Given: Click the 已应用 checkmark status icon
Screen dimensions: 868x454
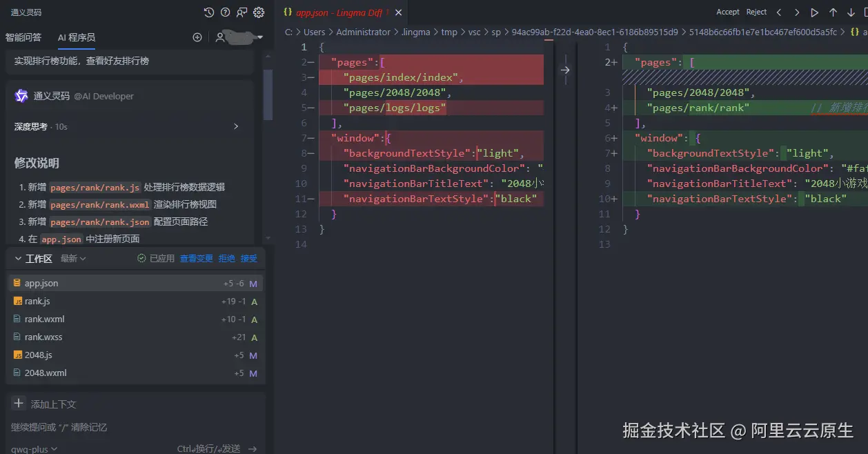Looking at the screenshot, I should point(141,258).
